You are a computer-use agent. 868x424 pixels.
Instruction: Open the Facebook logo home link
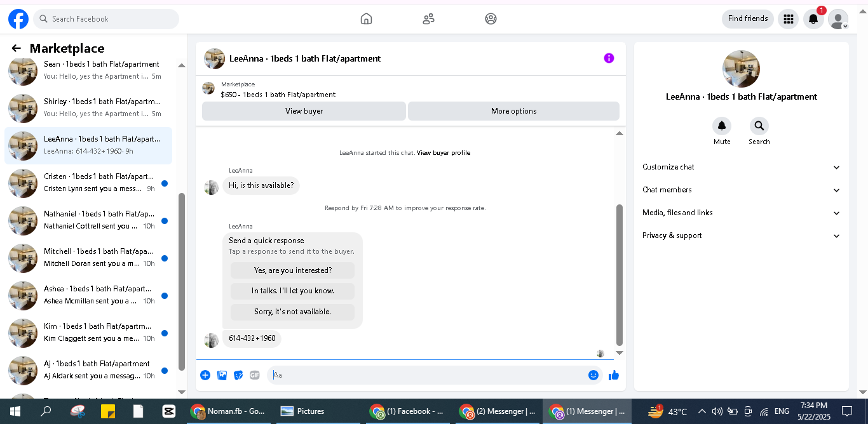point(18,19)
